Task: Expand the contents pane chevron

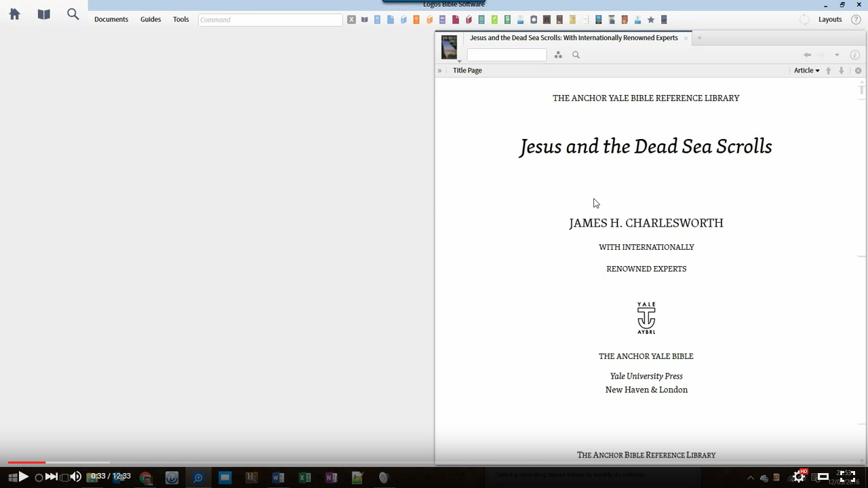Action: coord(439,71)
